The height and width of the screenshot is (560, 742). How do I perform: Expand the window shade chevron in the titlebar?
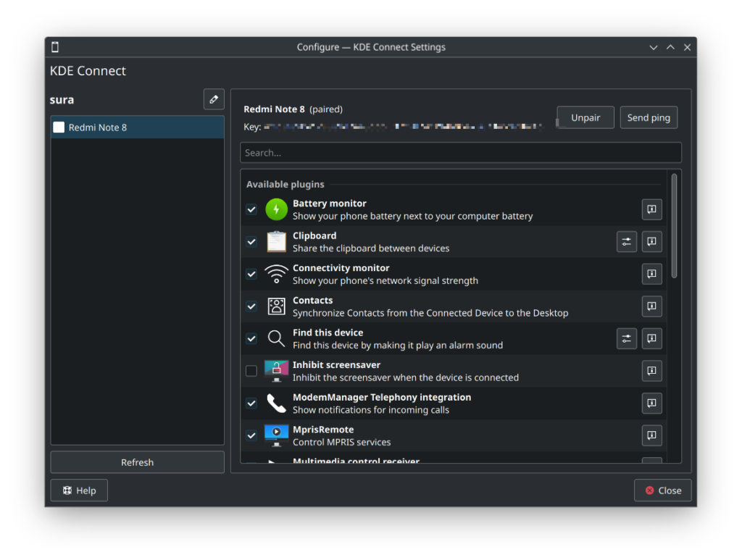[x=654, y=46]
